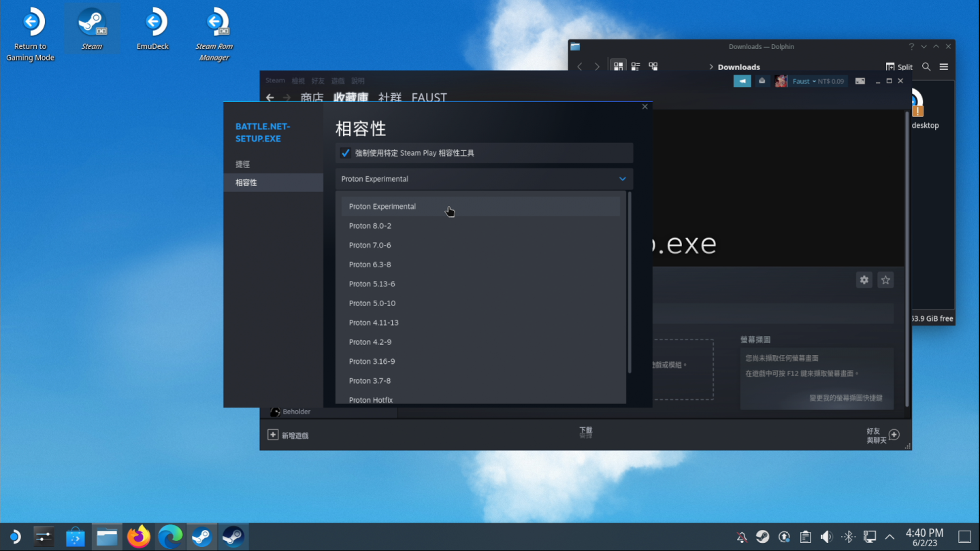This screenshot has height=551, width=980.
Task: Open the clipboard tray icon
Action: (x=806, y=537)
